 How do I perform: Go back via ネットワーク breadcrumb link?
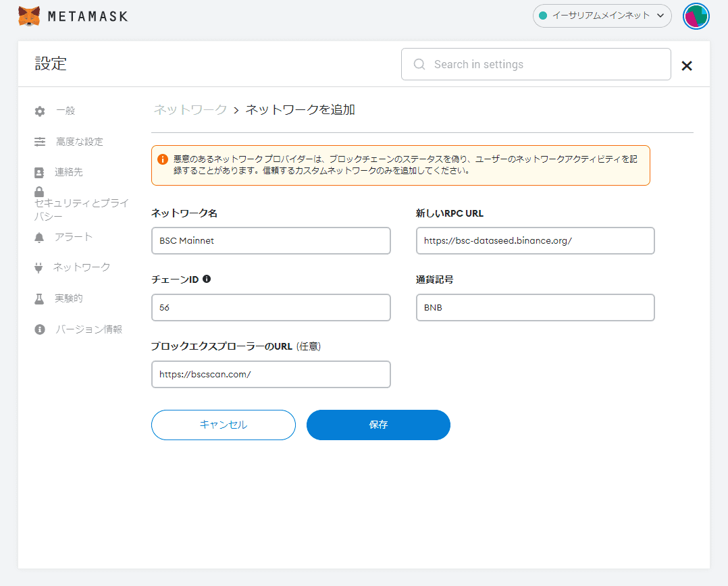[x=190, y=109]
